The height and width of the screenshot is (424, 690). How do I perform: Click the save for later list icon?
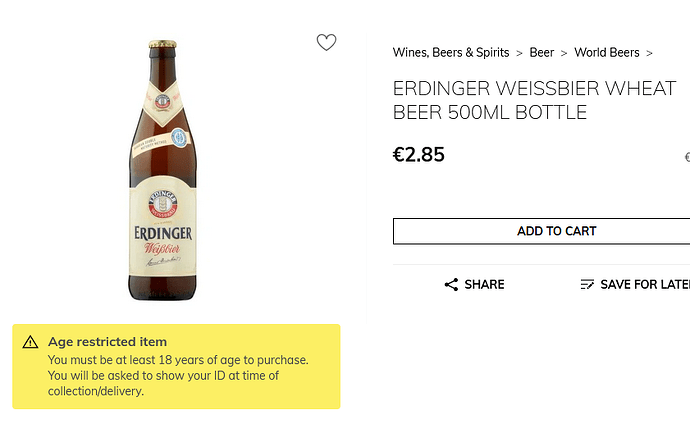pyautogui.click(x=587, y=285)
